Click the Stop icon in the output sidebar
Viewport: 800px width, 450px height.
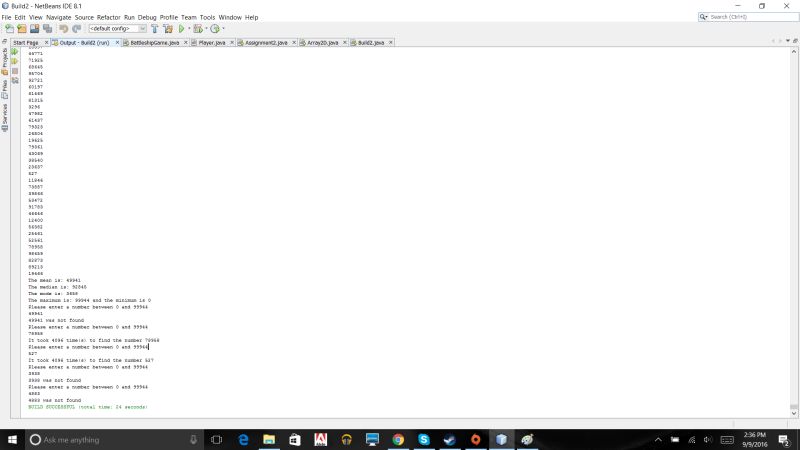[x=15, y=71]
